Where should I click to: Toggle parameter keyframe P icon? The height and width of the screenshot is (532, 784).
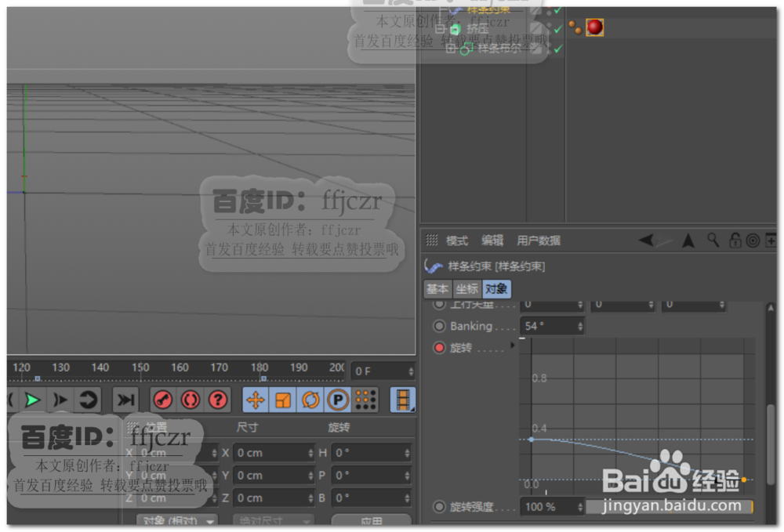click(x=338, y=400)
